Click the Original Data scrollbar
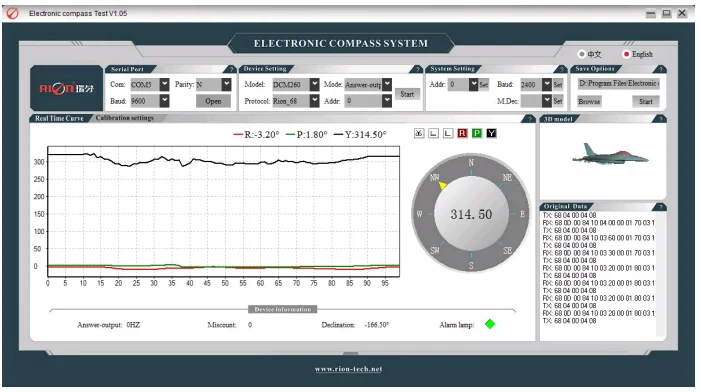The height and width of the screenshot is (392, 701). coord(659,274)
